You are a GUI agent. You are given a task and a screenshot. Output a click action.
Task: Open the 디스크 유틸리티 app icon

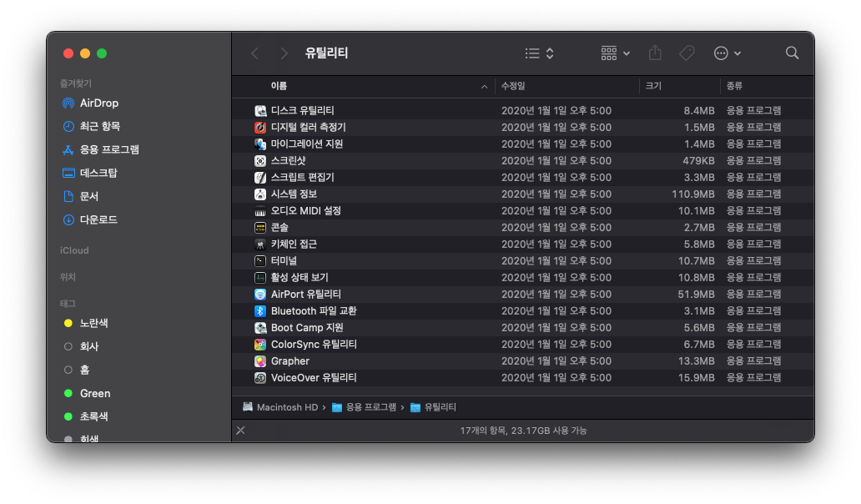pyautogui.click(x=260, y=111)
